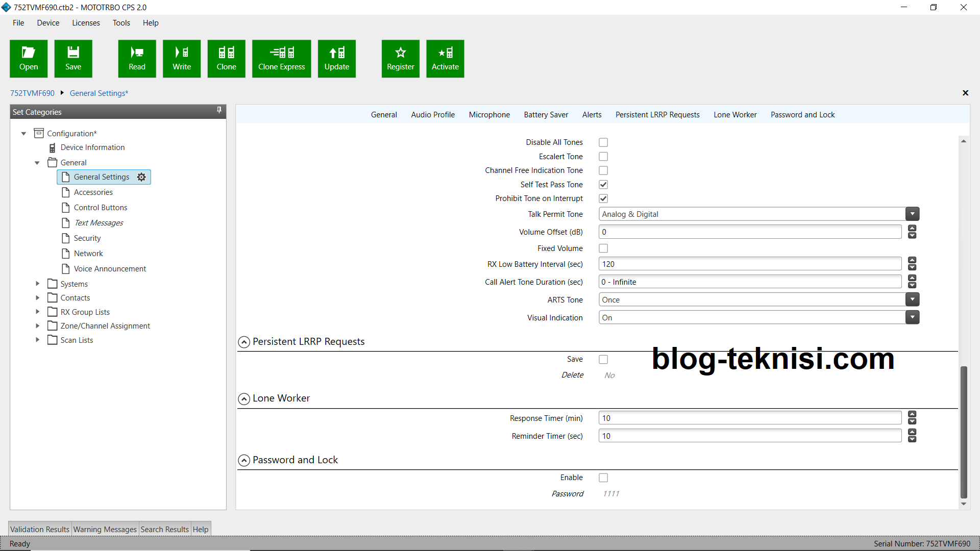Open the Validation Results tab
Image resolution: width=980 pixels, height=551 pixels.
point(40,530)
